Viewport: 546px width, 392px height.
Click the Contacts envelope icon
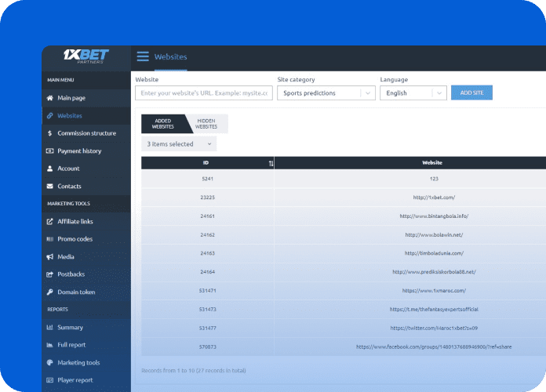50,186
